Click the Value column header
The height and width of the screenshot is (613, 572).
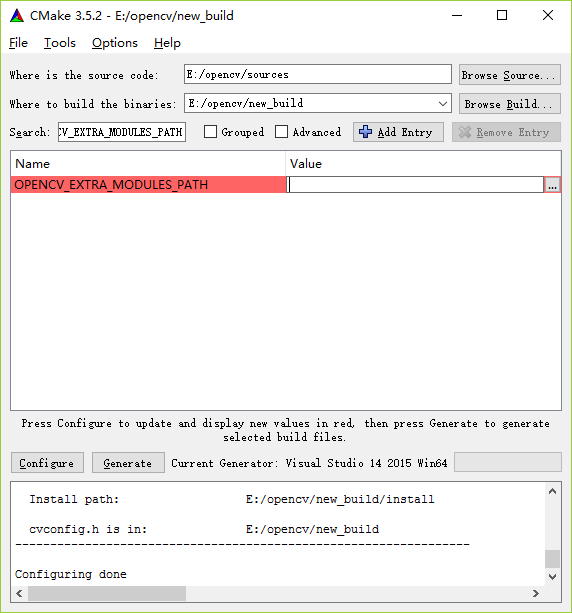point(423,163)
